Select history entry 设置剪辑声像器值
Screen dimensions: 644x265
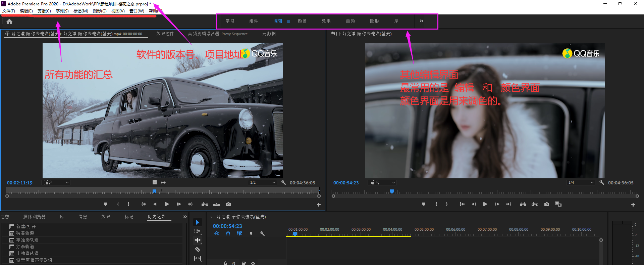pyautogui.click(x=34, y=260)
